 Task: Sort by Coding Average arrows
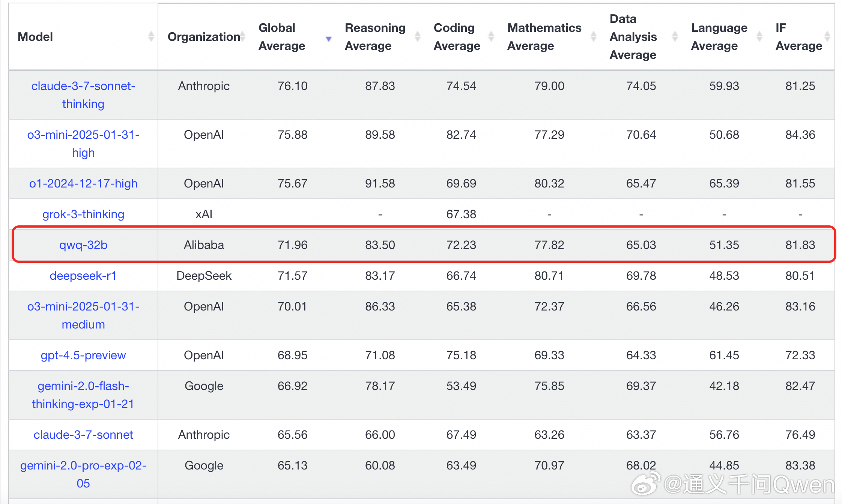(491, 37)
